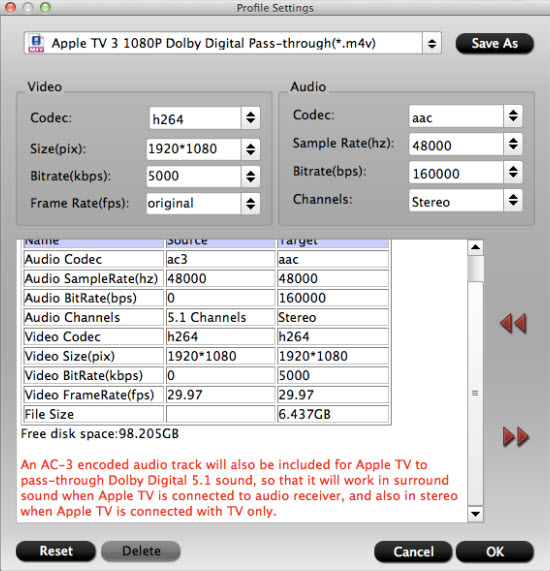Click the sample rate field showing 48000
This screenshot has width=550, height=571.
(x=456, y=144)
